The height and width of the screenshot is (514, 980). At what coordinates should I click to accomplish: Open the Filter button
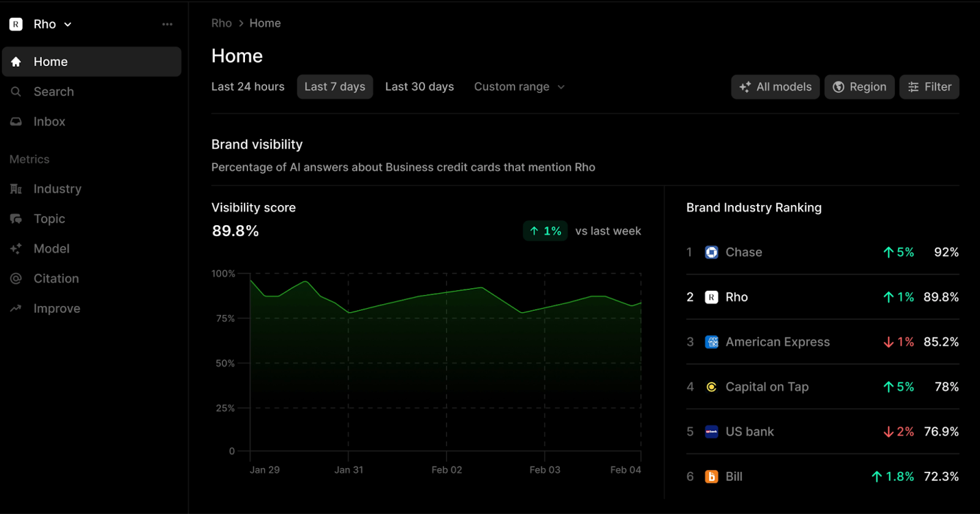click(x=929, y=87)
